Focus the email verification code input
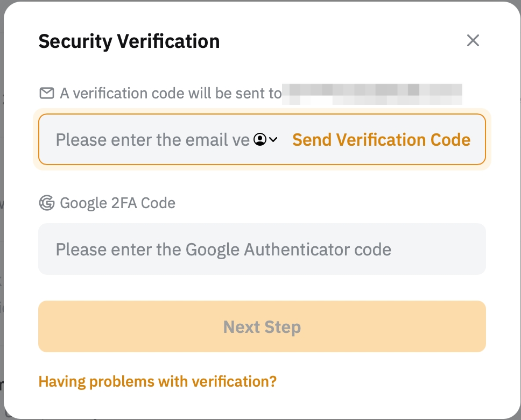 pos(151,140)
